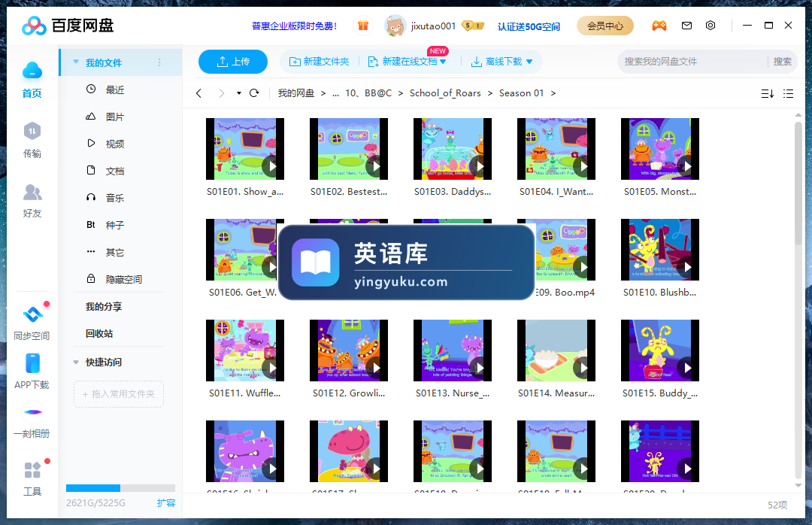
Task: Collapse the 我的文件 tree arrow
Action: [76, 62]
